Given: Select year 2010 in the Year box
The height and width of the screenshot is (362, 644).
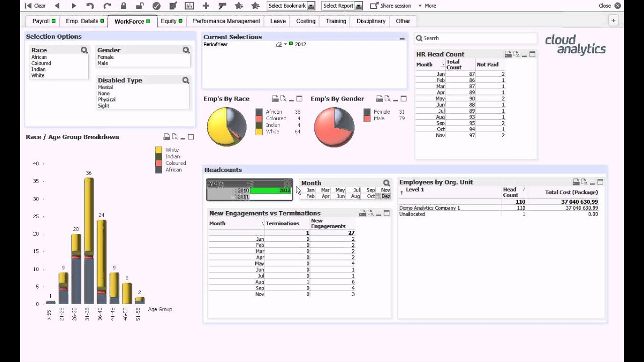Looking at the screenshot, I should tap(229, 191).
